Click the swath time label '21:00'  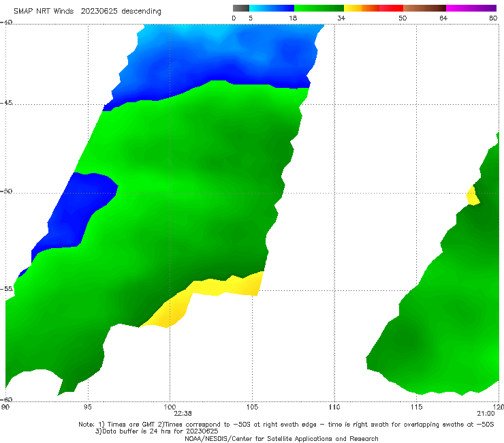[x=486, y=414]
